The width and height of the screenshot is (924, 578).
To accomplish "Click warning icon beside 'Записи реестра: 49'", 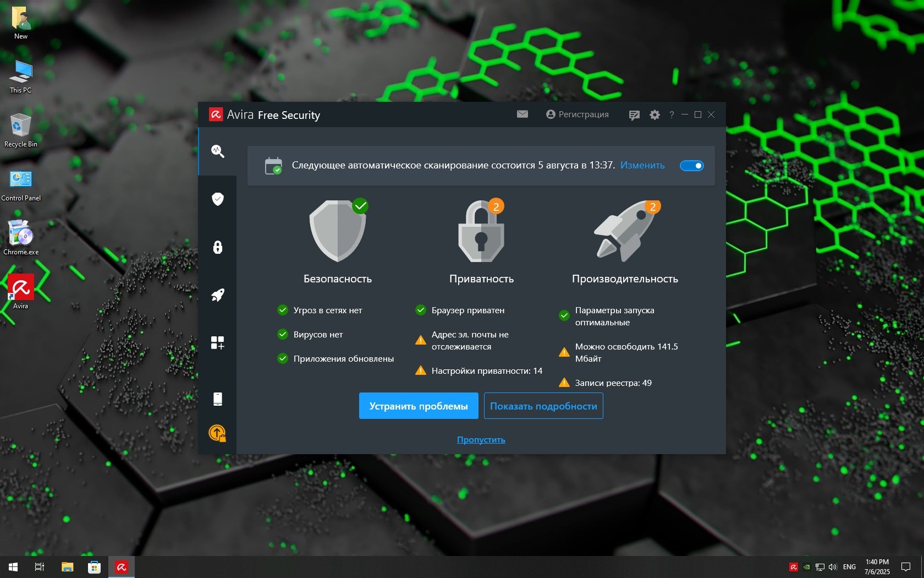I will (564, 383).
